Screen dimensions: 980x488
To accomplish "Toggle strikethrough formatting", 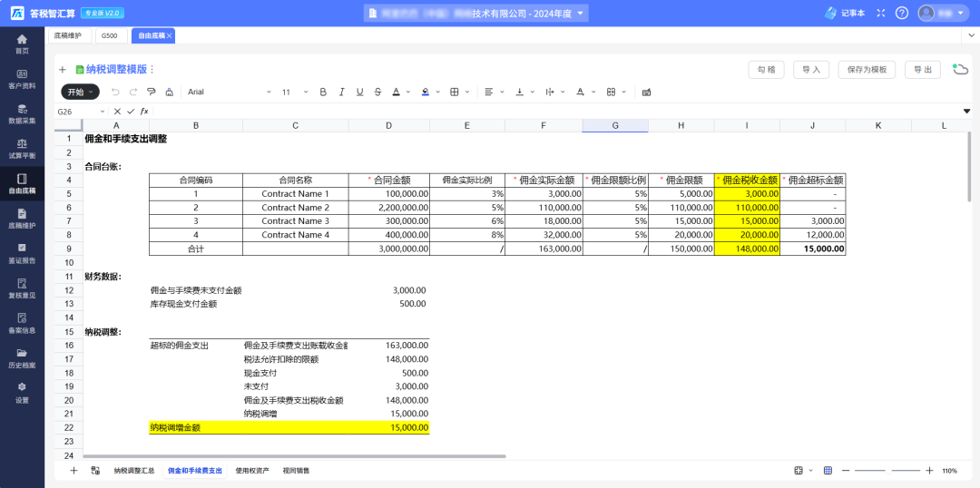I will click(377, 92).
